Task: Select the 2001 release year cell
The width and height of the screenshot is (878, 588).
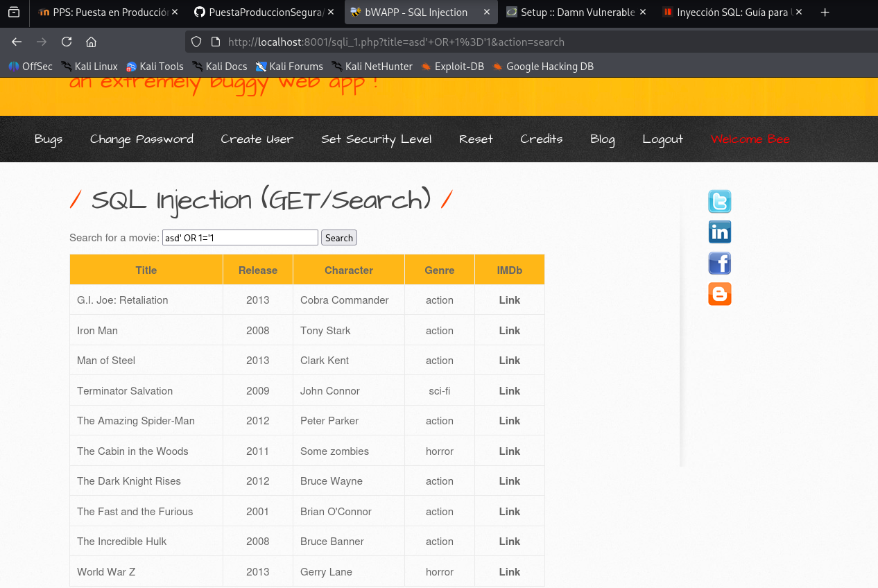Action: click(258, 512)
